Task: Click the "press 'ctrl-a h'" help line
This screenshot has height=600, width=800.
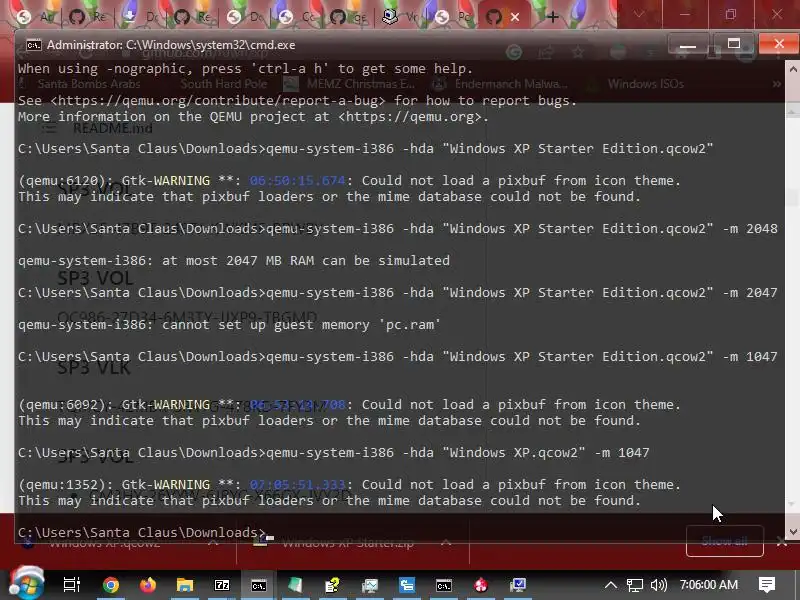Action: coord(245,69)
